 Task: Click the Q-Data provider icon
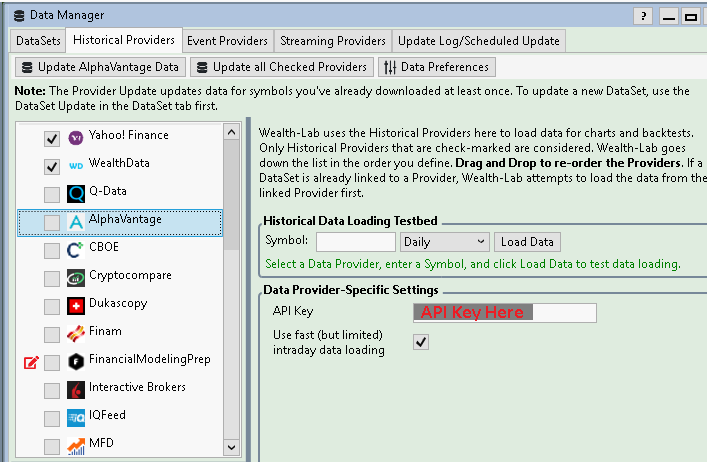coord(76,194)
